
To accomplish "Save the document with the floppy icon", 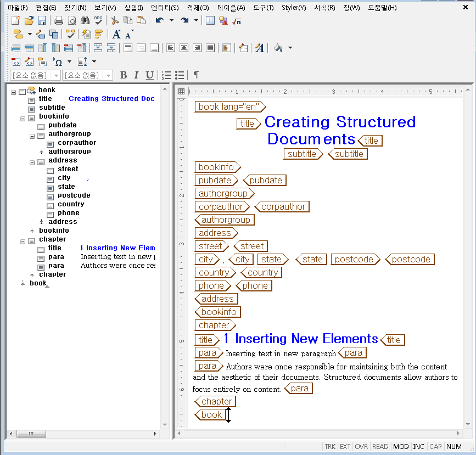I will point(42,21).
